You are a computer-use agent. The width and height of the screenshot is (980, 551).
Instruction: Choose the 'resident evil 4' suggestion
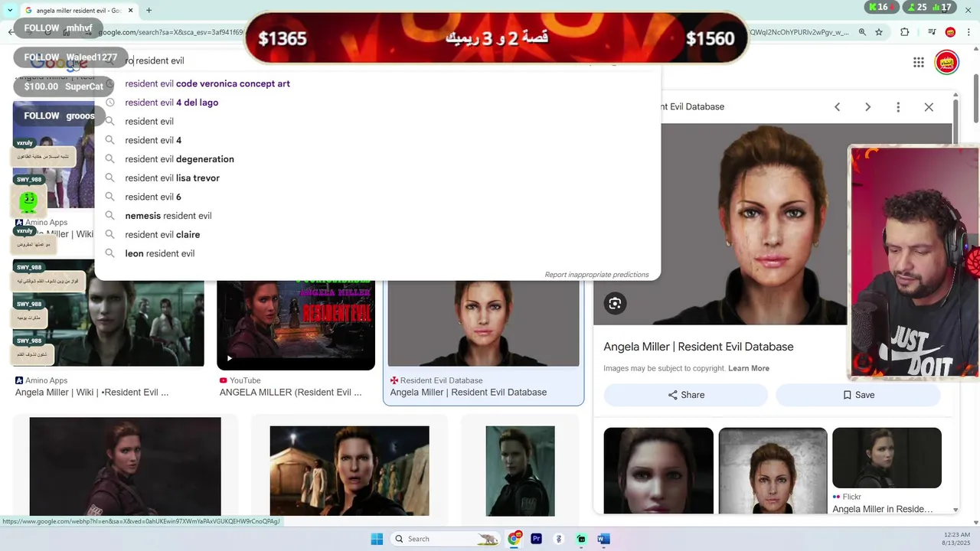click(153, 140)
